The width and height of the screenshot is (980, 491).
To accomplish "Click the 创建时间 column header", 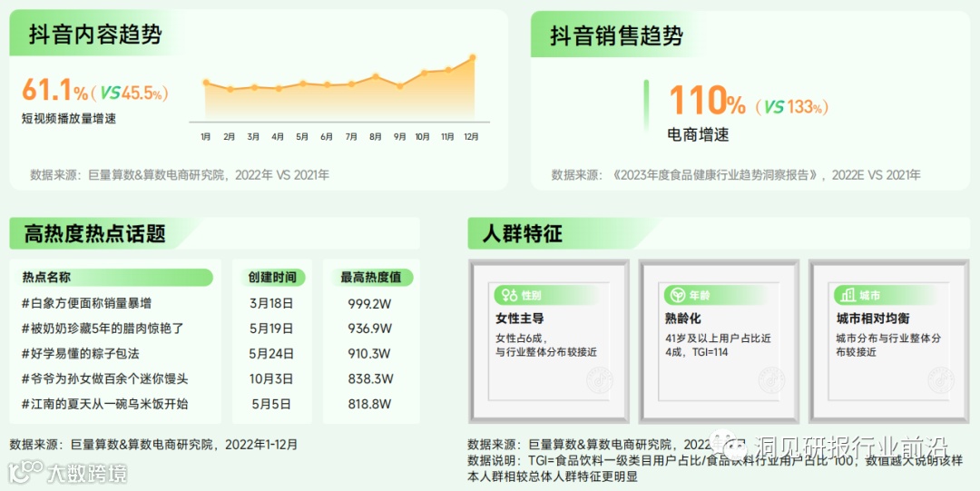I will pyautogui.click(x=272, y=277).
